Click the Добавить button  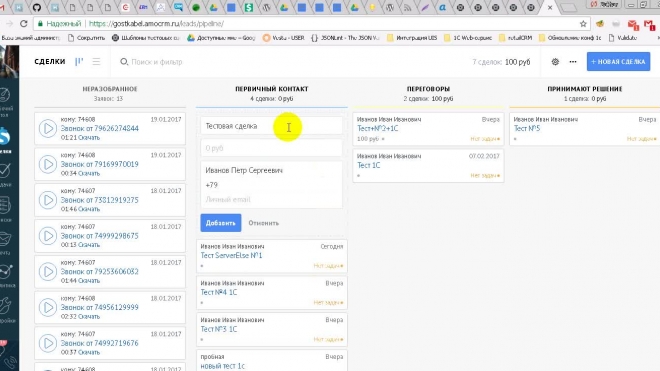[221, 223]
